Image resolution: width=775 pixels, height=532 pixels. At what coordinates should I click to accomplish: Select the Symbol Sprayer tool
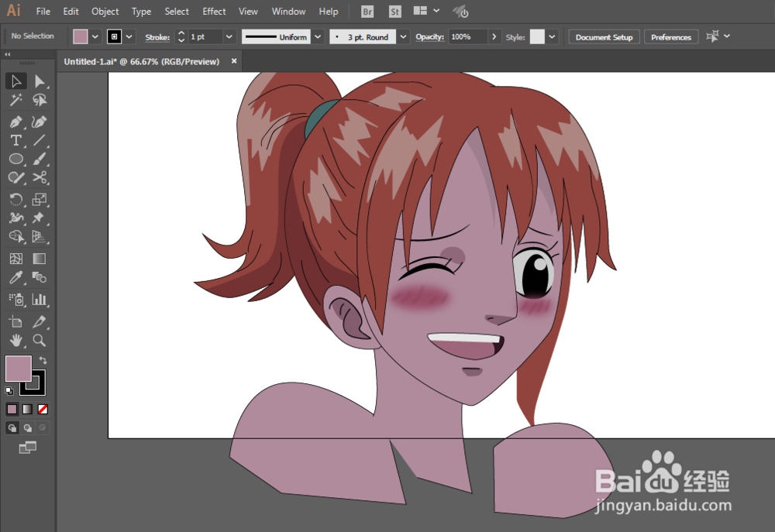pyautogui.click(x=15, y=300)
